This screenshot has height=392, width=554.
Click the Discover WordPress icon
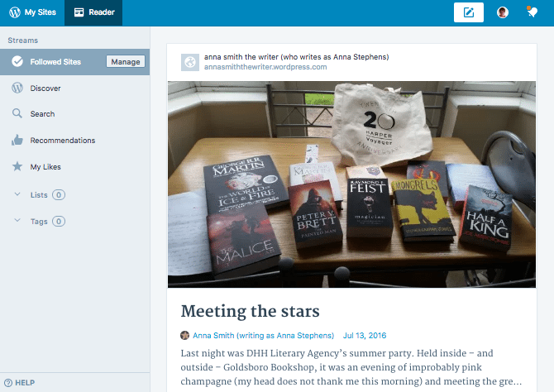point(17,88)
